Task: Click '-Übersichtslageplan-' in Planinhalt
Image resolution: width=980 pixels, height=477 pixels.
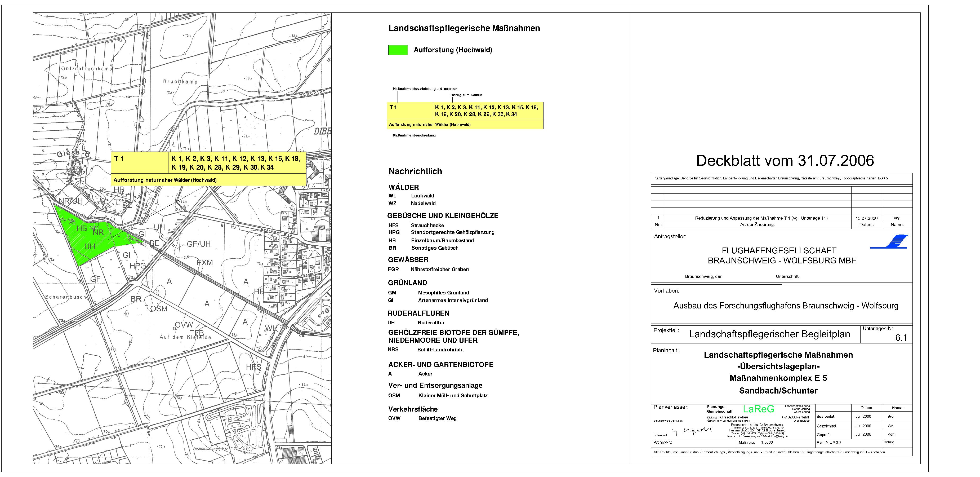Action: 778,366
